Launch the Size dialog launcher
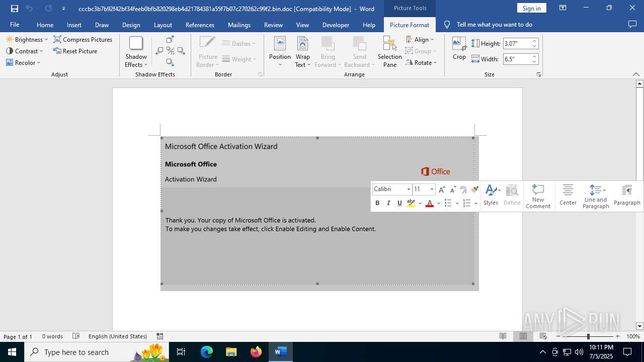This screenshot has width=644, height=362. pyautogui.click(x=538, y=74)
